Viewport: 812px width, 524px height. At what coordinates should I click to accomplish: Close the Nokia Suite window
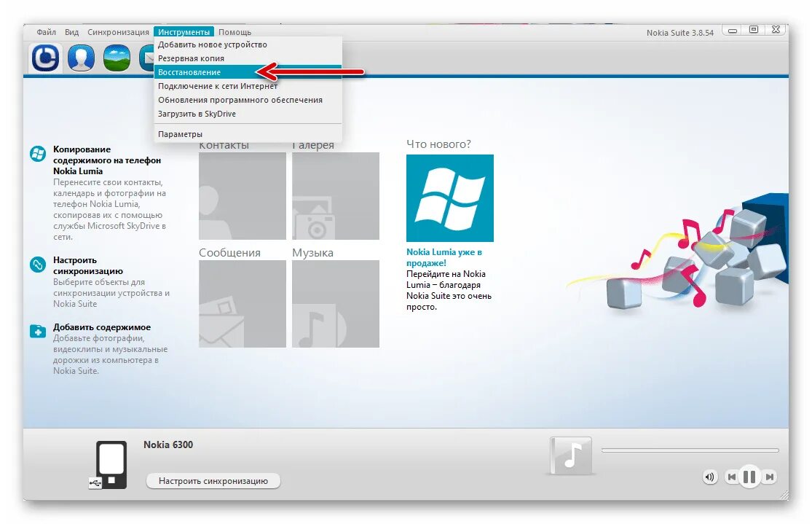776,30
